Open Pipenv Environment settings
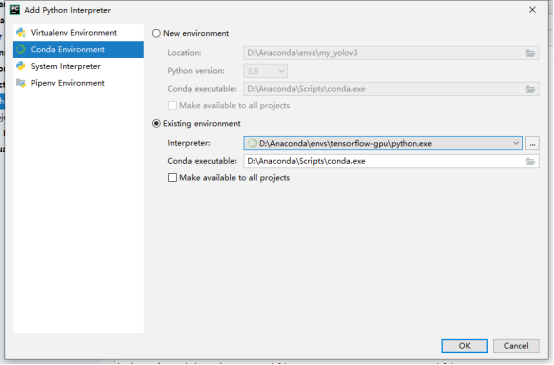 click(x=78, y=83)
